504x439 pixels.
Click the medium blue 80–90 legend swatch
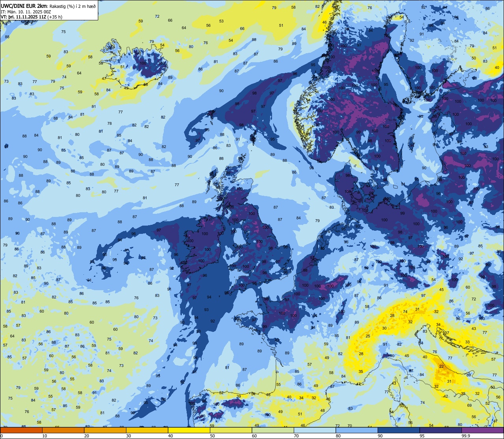[357, 430]
